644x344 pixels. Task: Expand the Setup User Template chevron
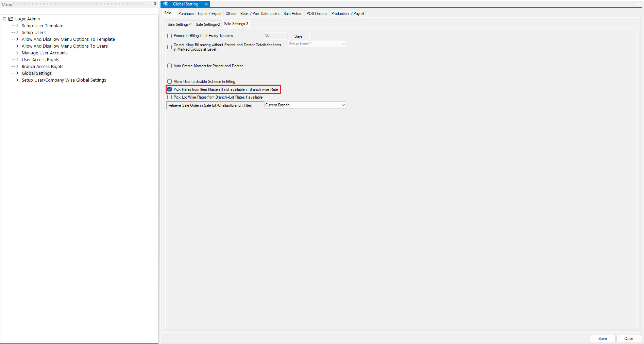(x=17, y=26)
